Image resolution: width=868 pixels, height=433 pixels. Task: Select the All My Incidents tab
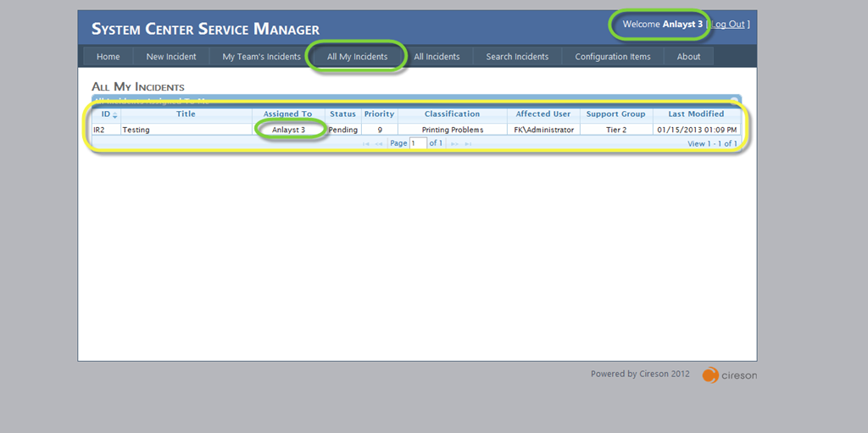coord(357,57)
